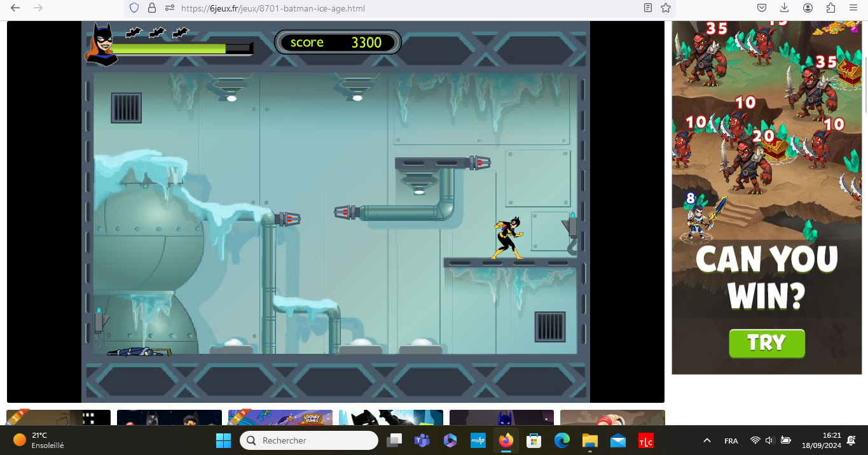Open the tracking protection shield
Viewport: 868px width, 455px height.
(x=134, y=8)
